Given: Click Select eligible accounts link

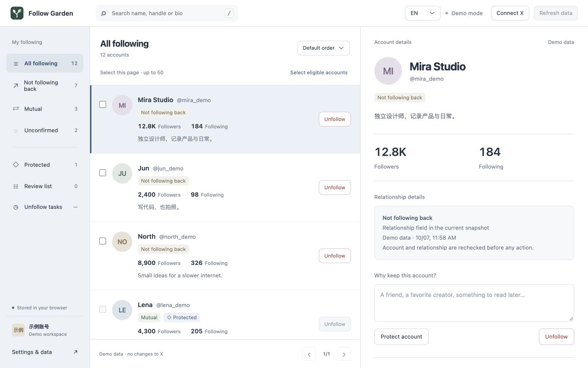Looking at the screenshot, I should [x=319, y=73].
